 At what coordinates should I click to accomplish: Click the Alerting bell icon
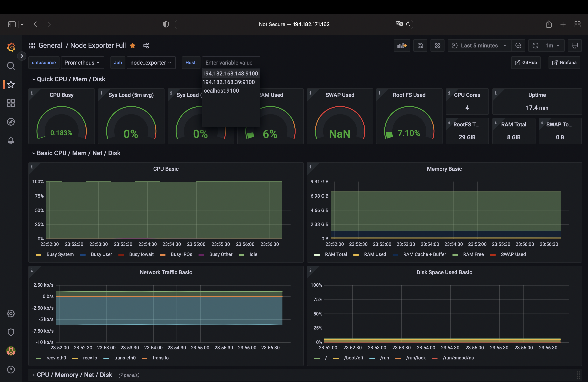point(11,140)
